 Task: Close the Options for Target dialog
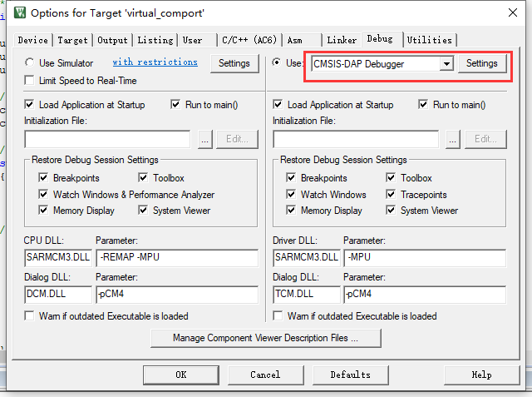coord(513,13)
